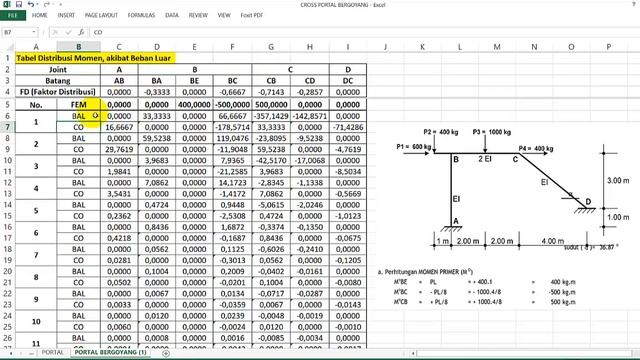The image size is (640, 360).
Task: Open the FILE tab
Action: 13,15
